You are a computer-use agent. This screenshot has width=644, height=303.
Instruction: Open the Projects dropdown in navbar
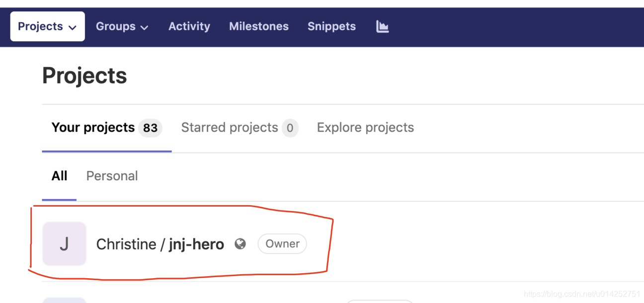click(x=47, y=26)
